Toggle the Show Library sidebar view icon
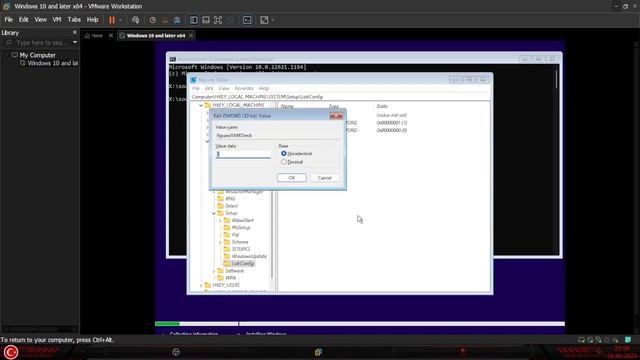Screen dimensions: 640x360 pos(194,20)
